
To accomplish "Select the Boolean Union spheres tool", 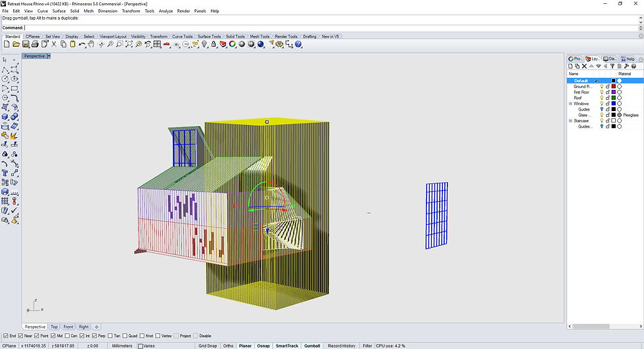I will point(14,116).
